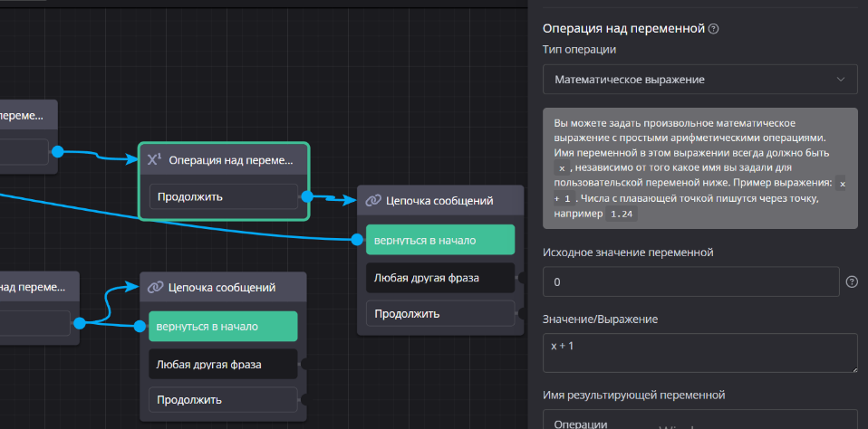Viewport: 868px width, 429px height.
Task: Focus the 'Исходное значение переменной' input field
Action: [x=690, y=281]
